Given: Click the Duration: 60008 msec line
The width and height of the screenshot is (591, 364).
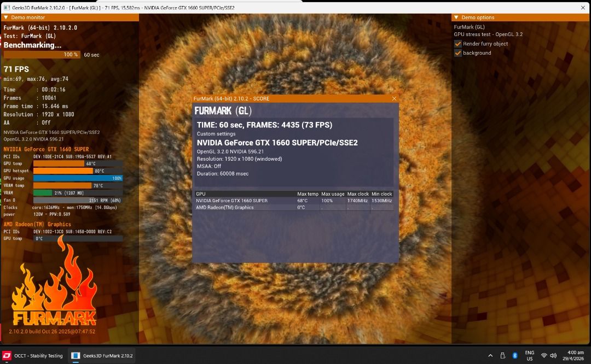Looking at the screenshot, I should coord(223,174).
